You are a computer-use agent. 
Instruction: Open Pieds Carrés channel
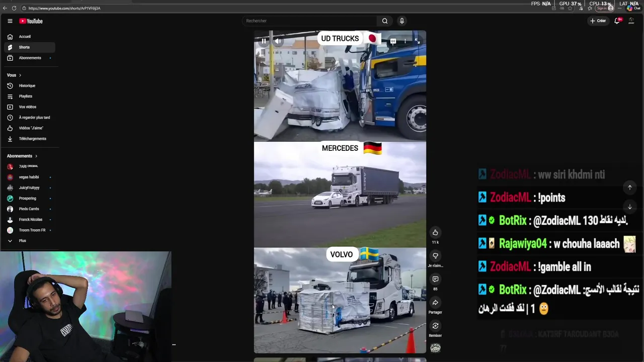pos(29,209)
